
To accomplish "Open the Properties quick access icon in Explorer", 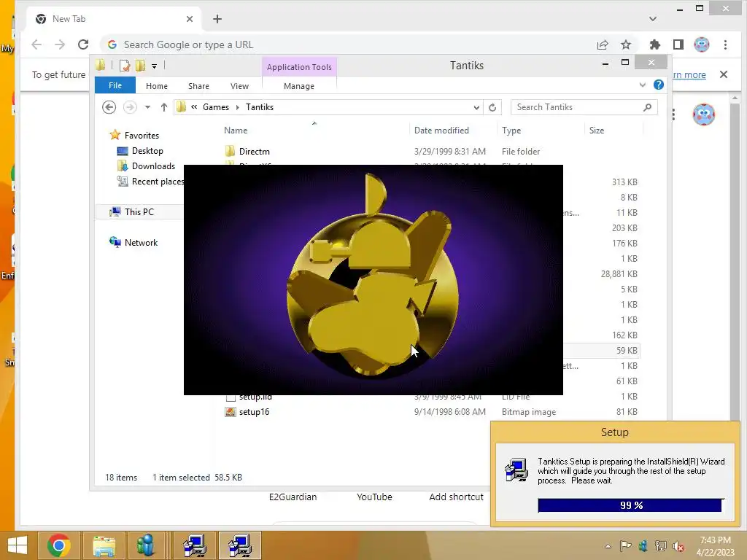I will [x=125, y=66].
